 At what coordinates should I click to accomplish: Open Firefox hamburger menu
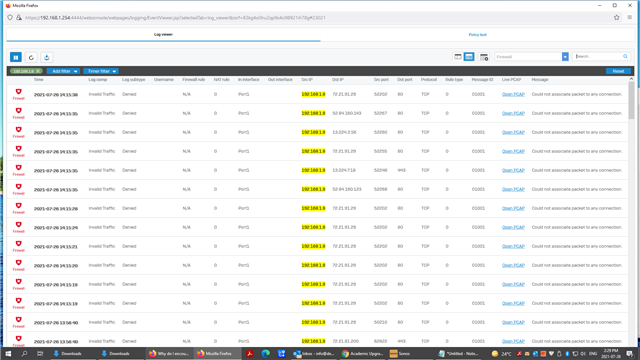click(630, 18)
